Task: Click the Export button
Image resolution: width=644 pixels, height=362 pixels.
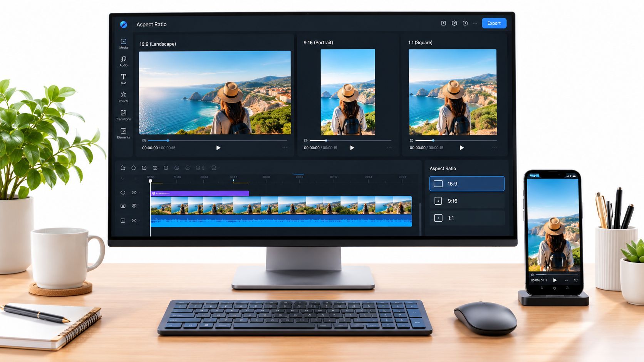Action: pyautogui.click(x=494, y=23)
